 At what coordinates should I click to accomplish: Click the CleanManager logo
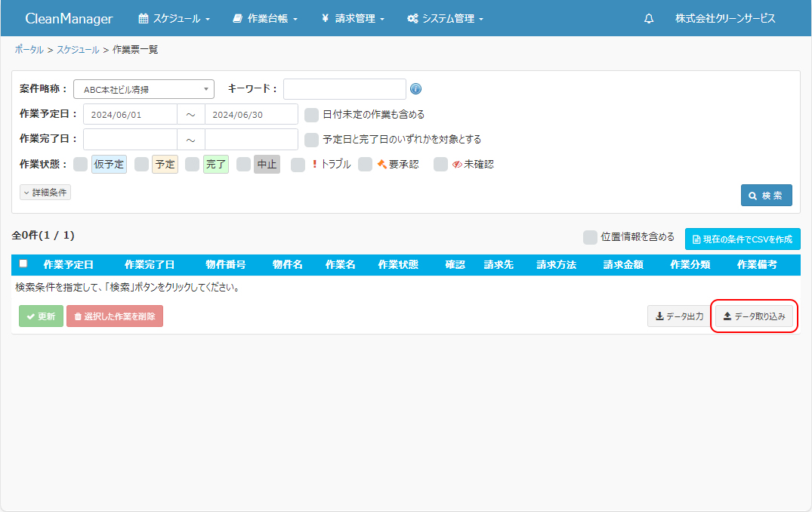69,19
